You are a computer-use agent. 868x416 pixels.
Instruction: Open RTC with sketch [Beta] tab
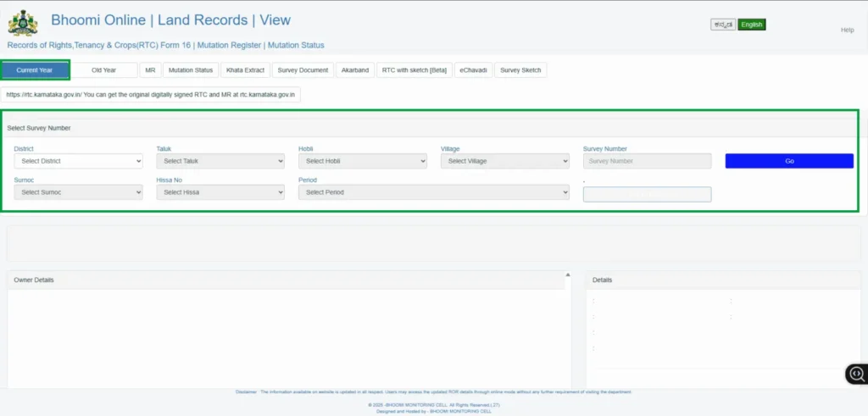pos(414,70)
